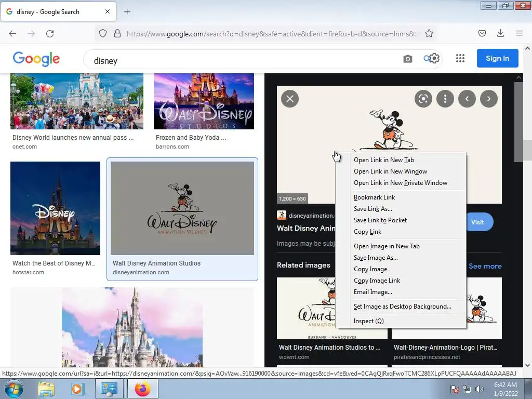Click the cnet.com source text
Screen dimensions: 532x399
pyautogui.click(x=24, y=147)
